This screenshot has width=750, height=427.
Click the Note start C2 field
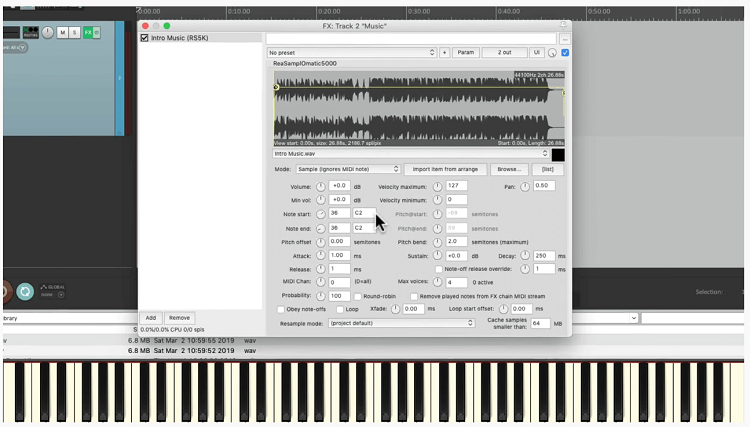point(364,213)
